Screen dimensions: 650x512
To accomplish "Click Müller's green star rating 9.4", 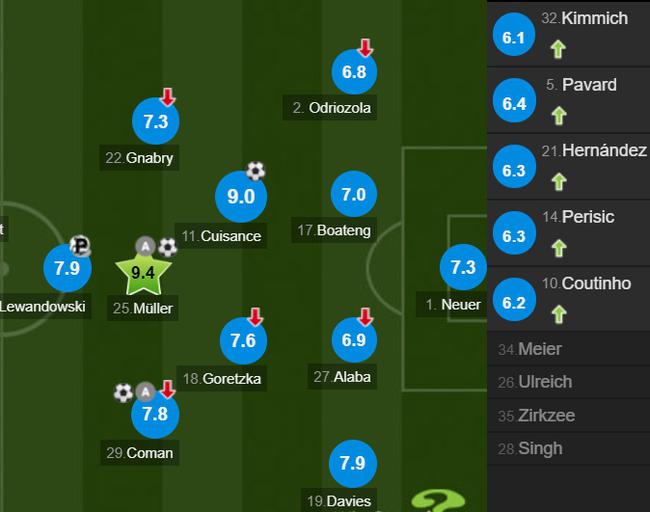I will click(x=143, y=273).
